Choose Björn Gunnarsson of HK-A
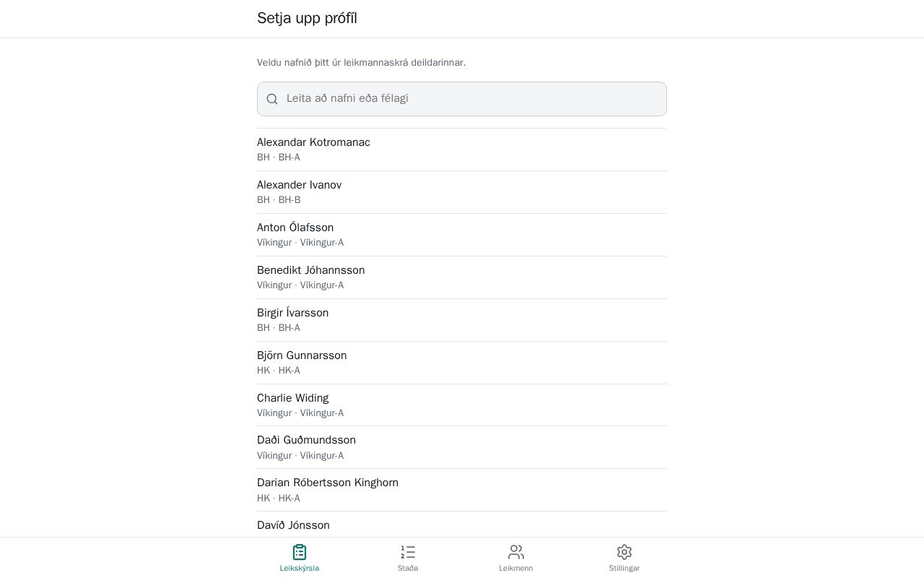 pyautogui.click(x=462, y=363)
